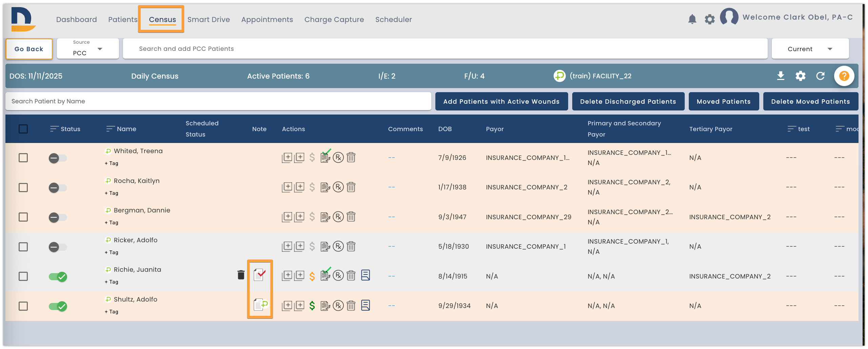Turn off the status switch for Shultz, Adolfo
This screenshot has height=349, width=868.
[x=58, y=306]
